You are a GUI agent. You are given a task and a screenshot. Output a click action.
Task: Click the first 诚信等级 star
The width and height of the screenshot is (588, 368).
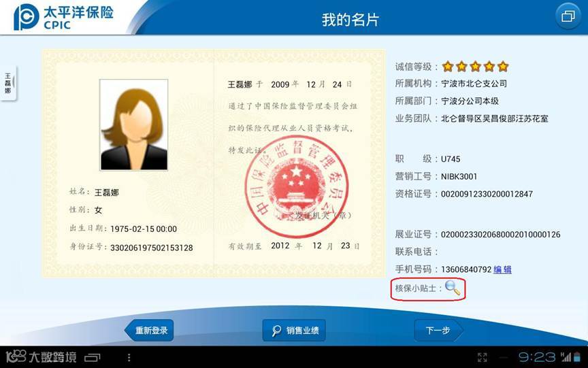(x=448, y=67)
